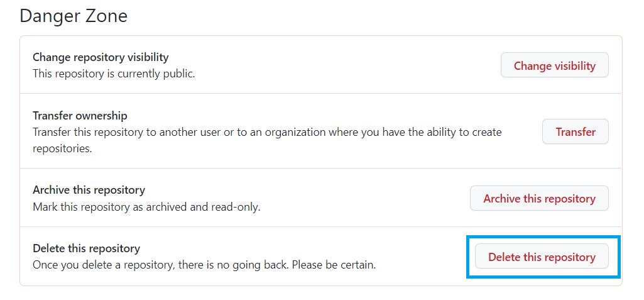Click the word 'public' in the visibility description
Screen dimensions: 644x300
[x=179, y=74]
